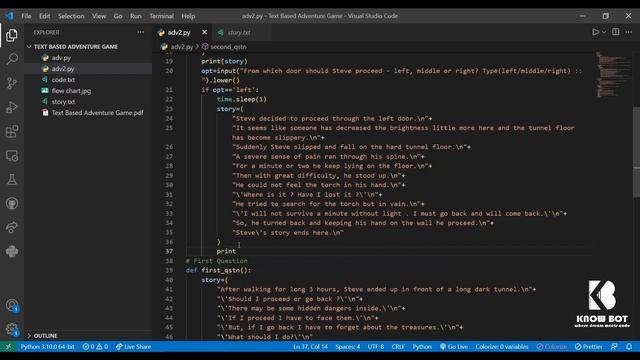Image resolution: width=640 pixels, height=360 pixels.
Task: Change UTF-8 file encoding
Action: coord(376,347)
